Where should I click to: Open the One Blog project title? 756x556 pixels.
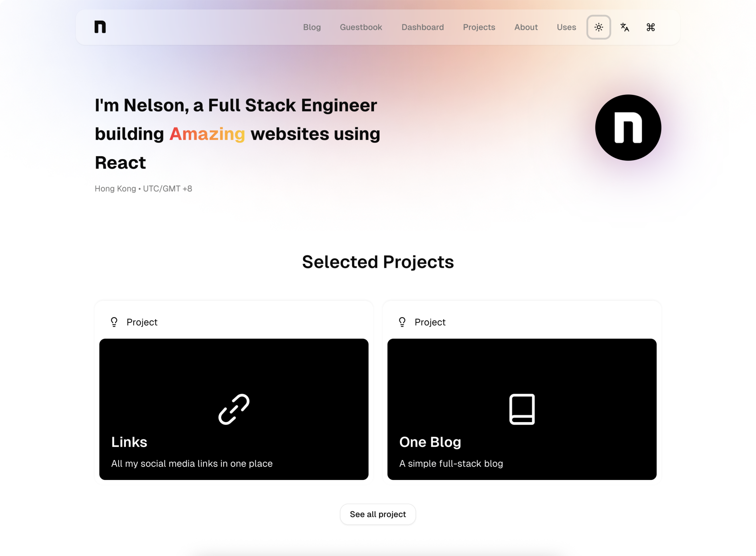point(430,442)
